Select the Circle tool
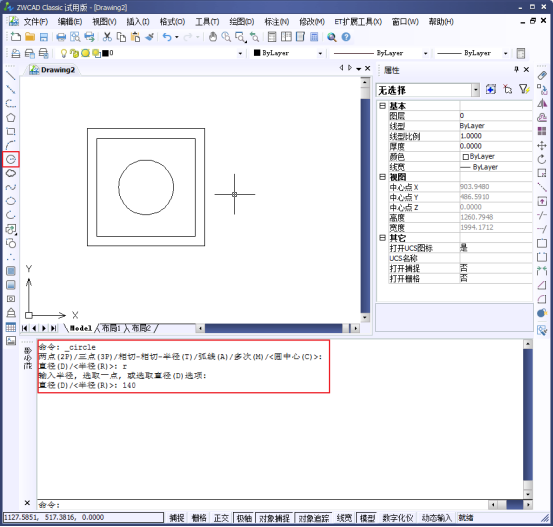Image resolution: width=553 pixels, height=527 pixels. [x=11, y=159]
